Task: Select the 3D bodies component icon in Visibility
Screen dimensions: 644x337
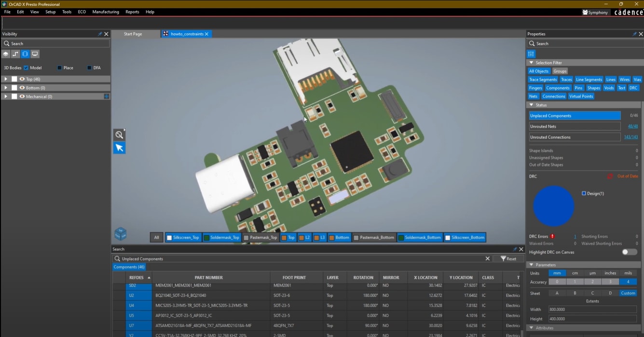Action: click(25, 54)
